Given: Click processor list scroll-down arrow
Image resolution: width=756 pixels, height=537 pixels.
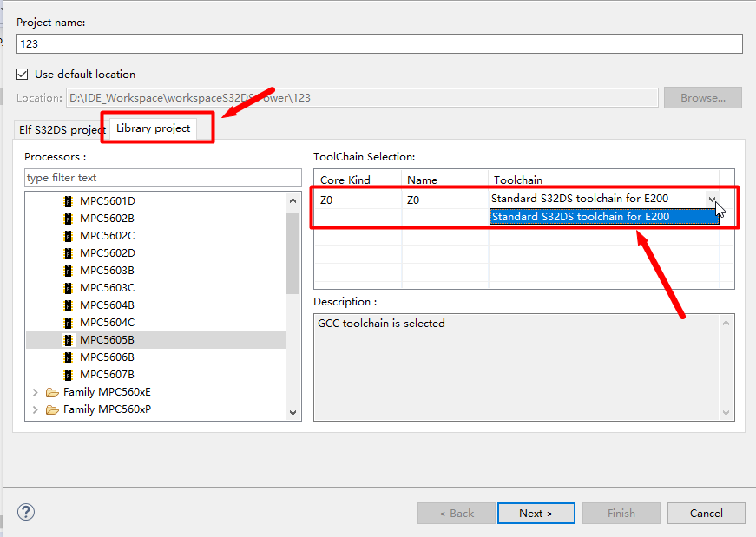Looking at the screenshot, I should 293,413.
